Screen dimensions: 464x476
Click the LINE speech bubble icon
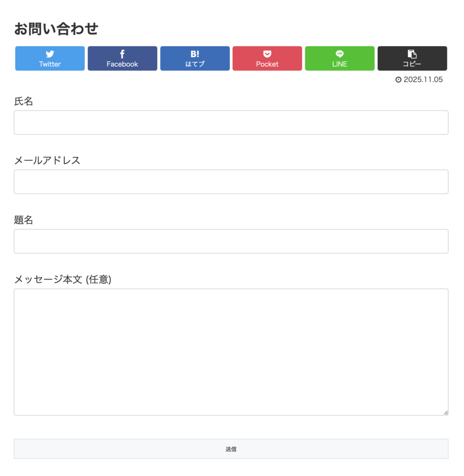click(x=340, y=54)
